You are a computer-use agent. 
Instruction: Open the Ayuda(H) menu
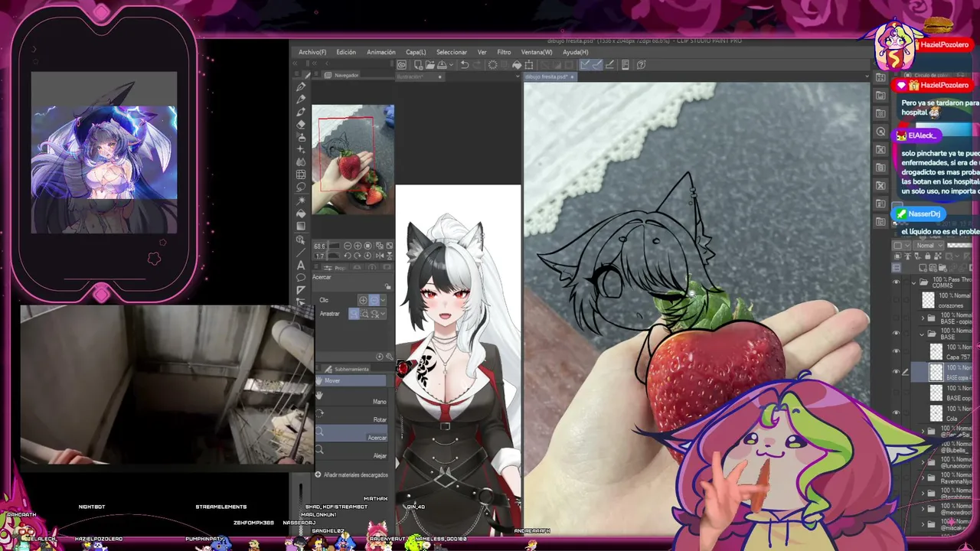tap(576, 52)
